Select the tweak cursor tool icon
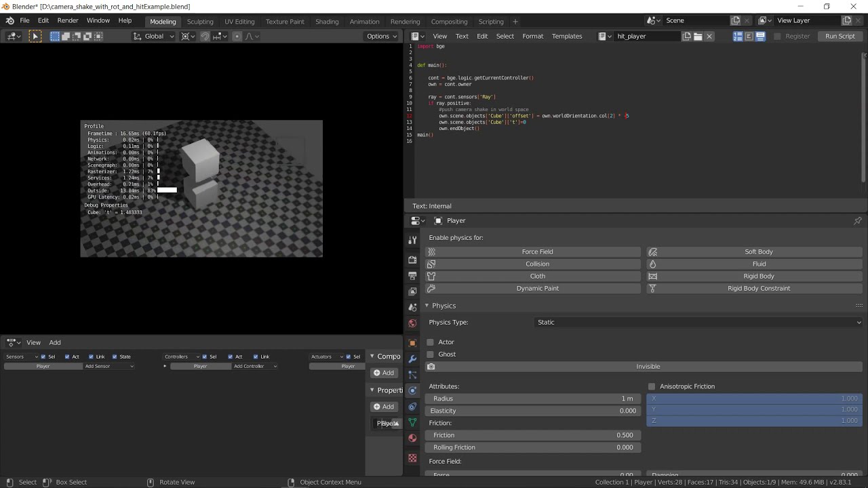This screenshot has width=868, height=488. click(35, 36)
